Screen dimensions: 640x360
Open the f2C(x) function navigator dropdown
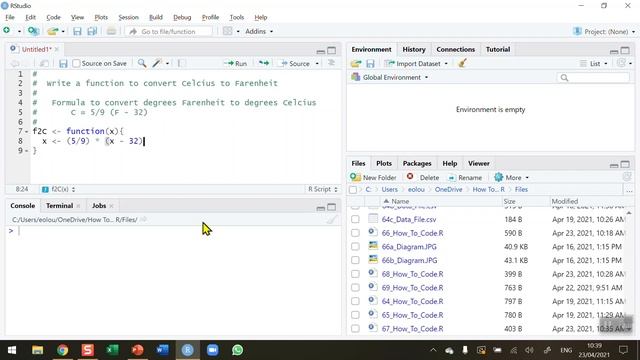[x=59, y=189]
